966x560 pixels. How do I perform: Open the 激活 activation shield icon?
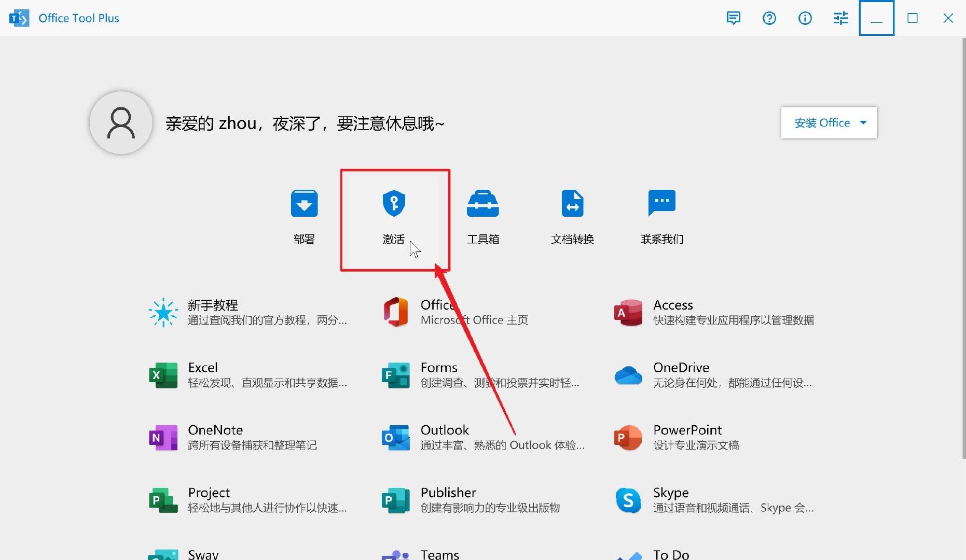394,203
